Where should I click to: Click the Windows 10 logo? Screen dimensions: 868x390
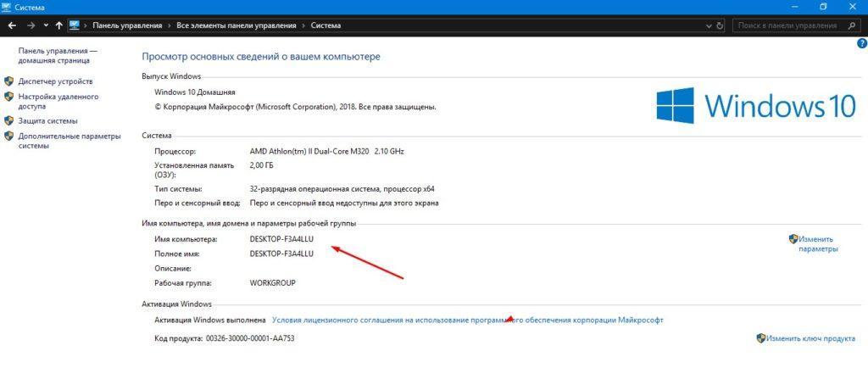click(756, 105)
